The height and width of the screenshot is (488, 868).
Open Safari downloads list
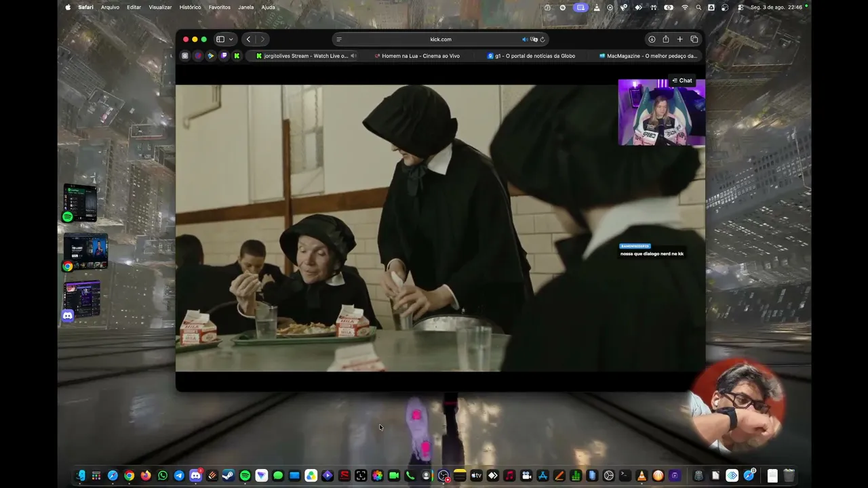(652, 39)
